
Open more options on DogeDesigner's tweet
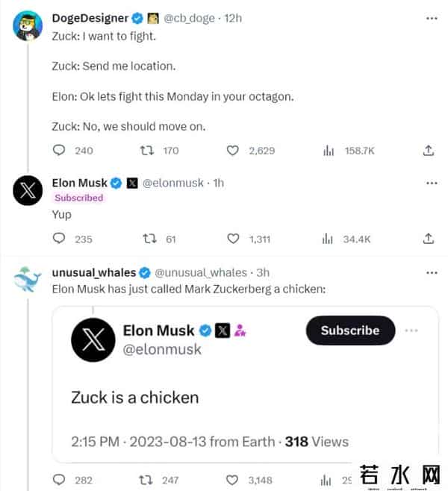point(432,17)
